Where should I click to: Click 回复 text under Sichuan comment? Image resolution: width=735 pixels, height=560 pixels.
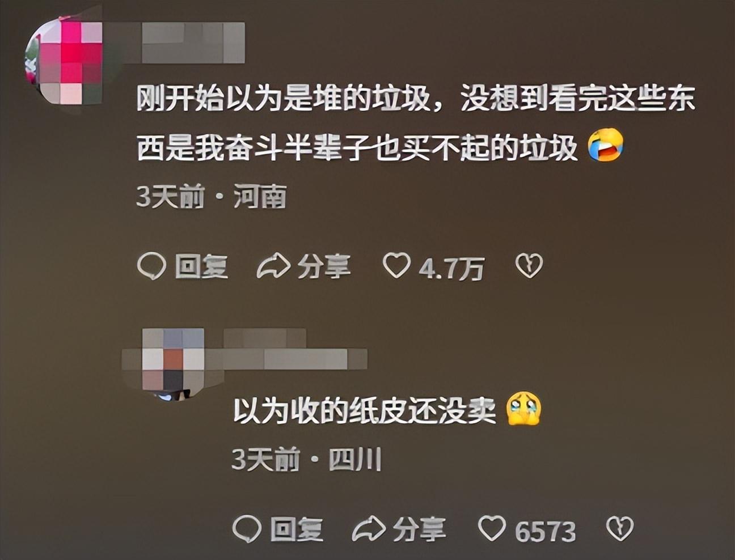[297, 529]
